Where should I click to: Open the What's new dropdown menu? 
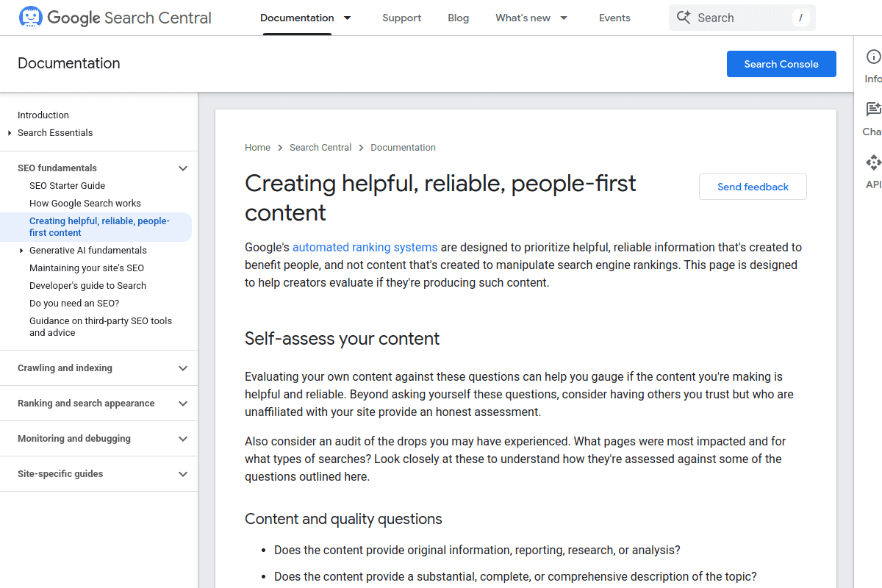pyautogui.click(x=532, y=18)
